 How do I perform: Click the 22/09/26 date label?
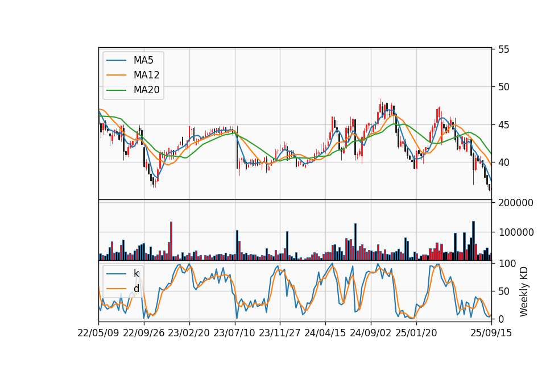144,333
